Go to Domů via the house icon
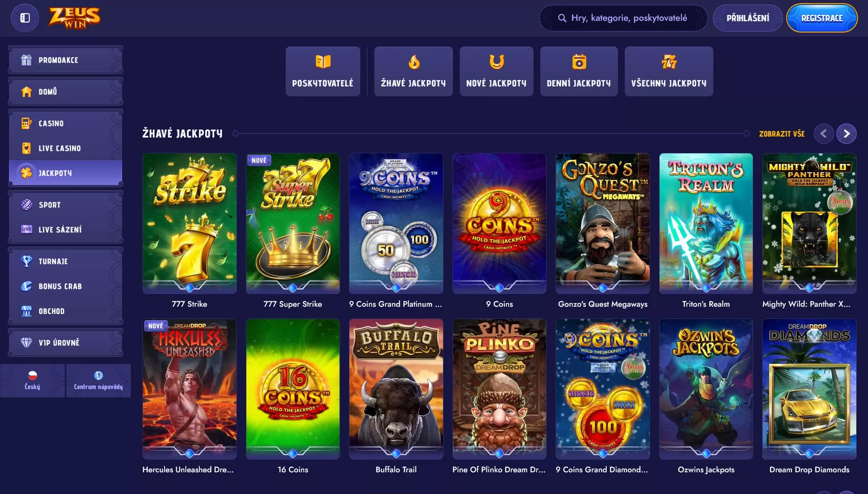This screenshot has width=868, height=494. (66, 91)
